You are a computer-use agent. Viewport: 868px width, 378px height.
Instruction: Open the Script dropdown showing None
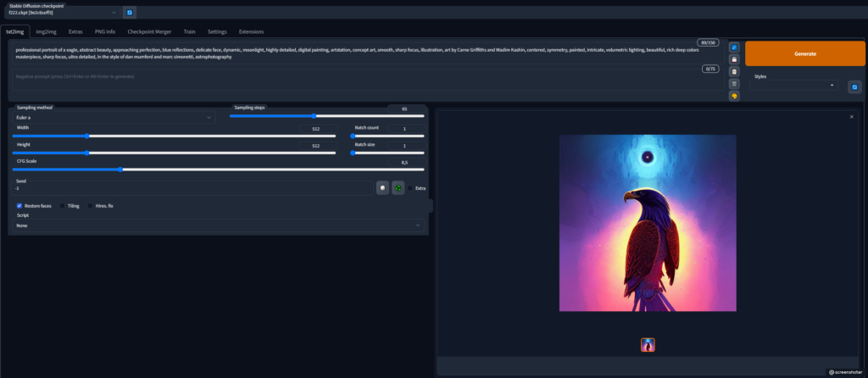[218, 225]
